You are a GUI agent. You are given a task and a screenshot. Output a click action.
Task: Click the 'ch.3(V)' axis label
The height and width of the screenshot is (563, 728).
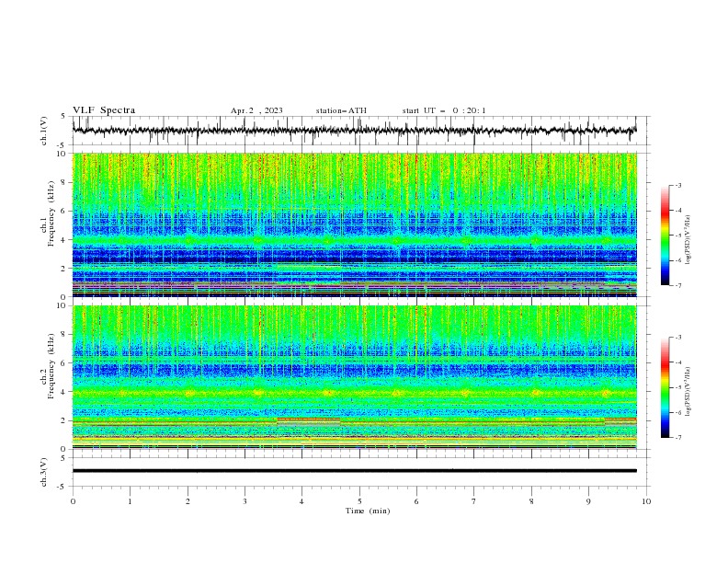(44, 472)
